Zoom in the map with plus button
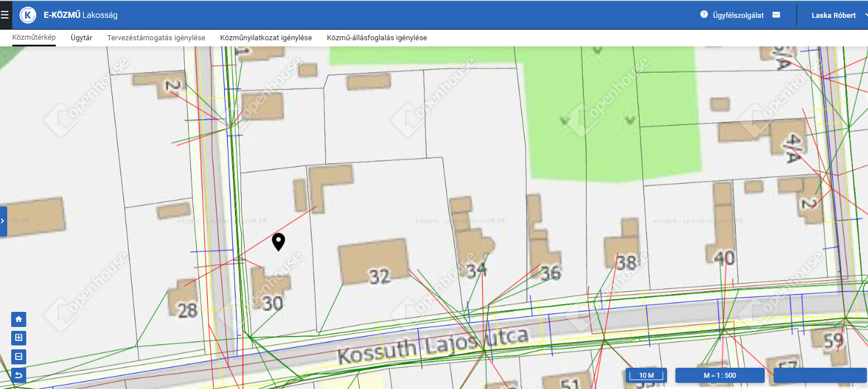This screenshot has height=389, width=868. coord(19,338)
